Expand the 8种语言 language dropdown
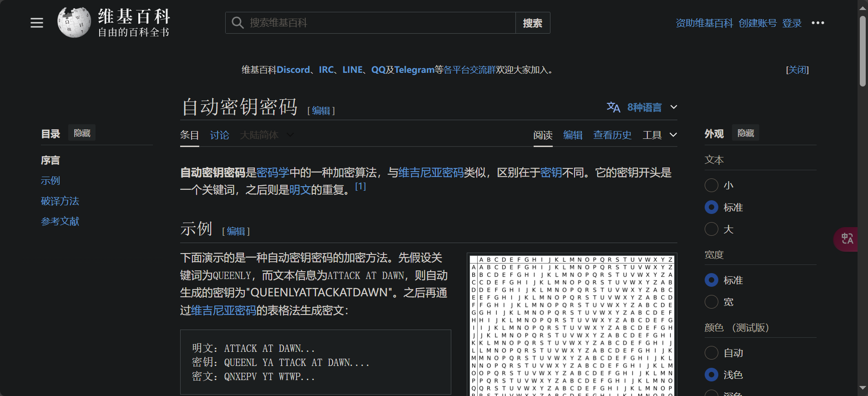 coord(673,107)
